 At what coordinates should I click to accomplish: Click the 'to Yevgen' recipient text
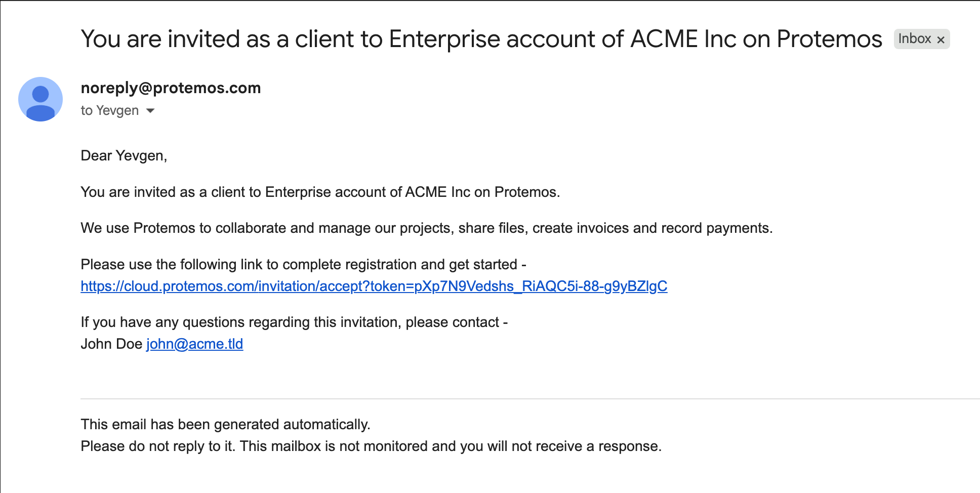109,110
